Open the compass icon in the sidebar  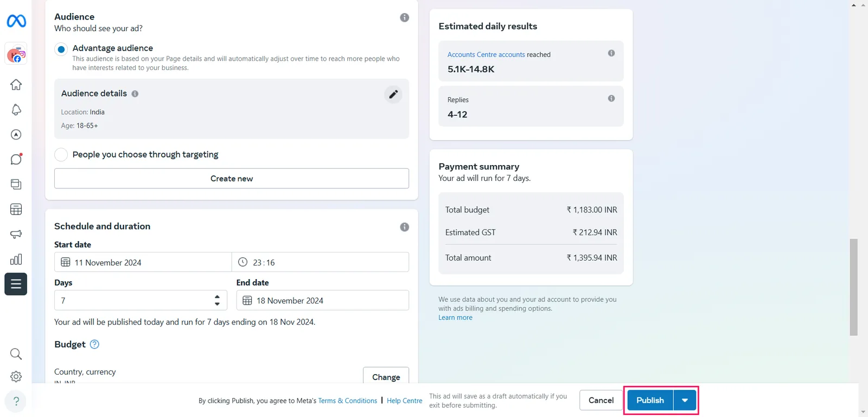(x=16, y=135)
